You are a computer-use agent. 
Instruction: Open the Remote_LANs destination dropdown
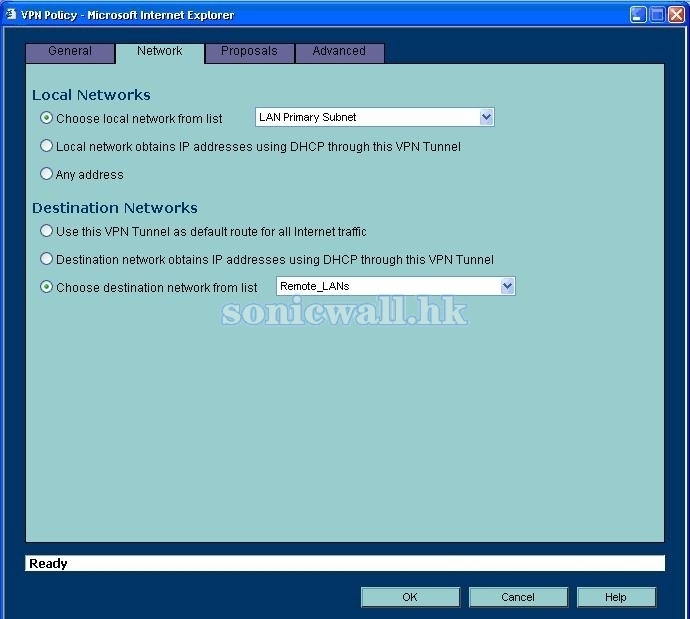396,286
